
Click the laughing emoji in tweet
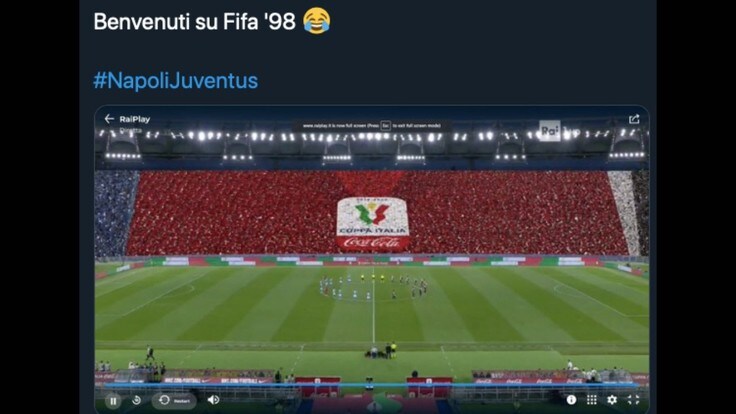point(316,21)
